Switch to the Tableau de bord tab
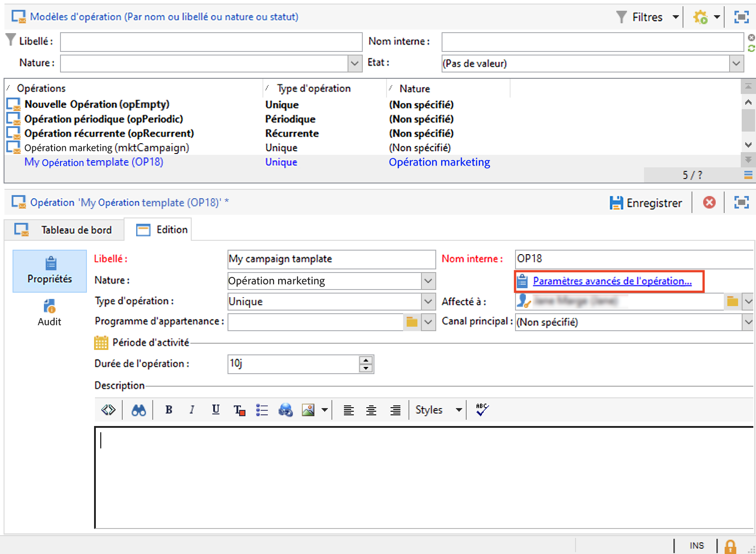This screenshot has width=756, height=554. pyautogui.click(x=64, y=230)
